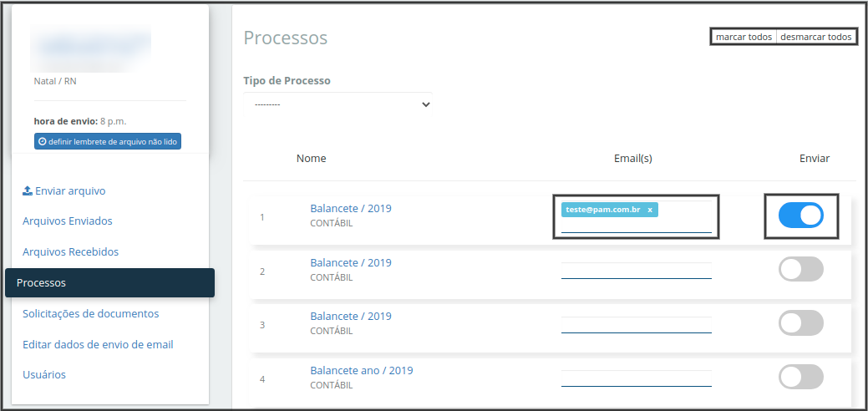Screen dimensions: 868x411
Task: Focus the email input field for row 4
Action: (636, 378)
